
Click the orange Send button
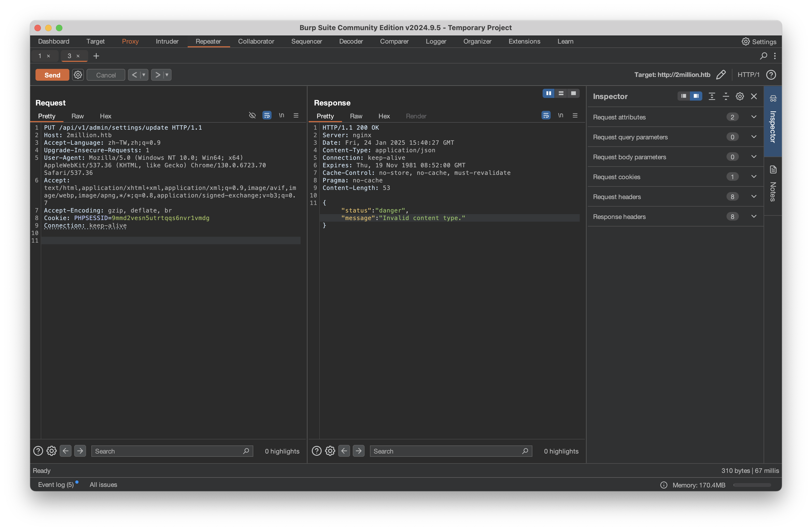tap(52, 75)
